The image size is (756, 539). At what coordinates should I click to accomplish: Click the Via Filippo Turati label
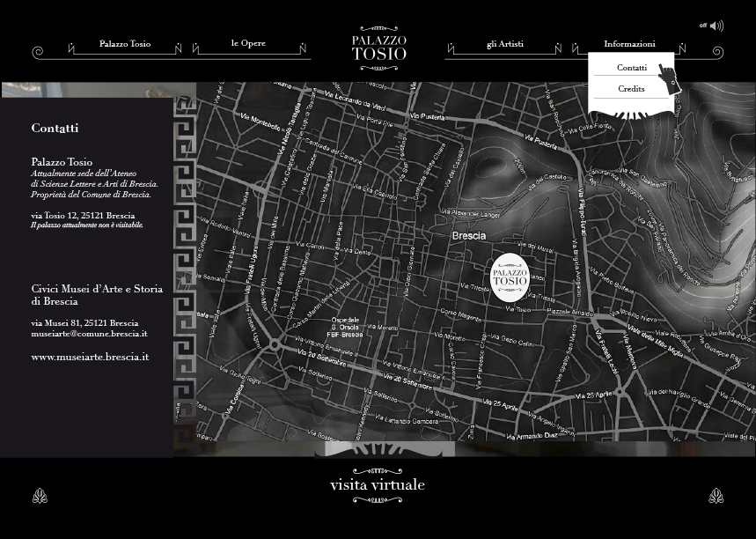click(x=583, y=212)
